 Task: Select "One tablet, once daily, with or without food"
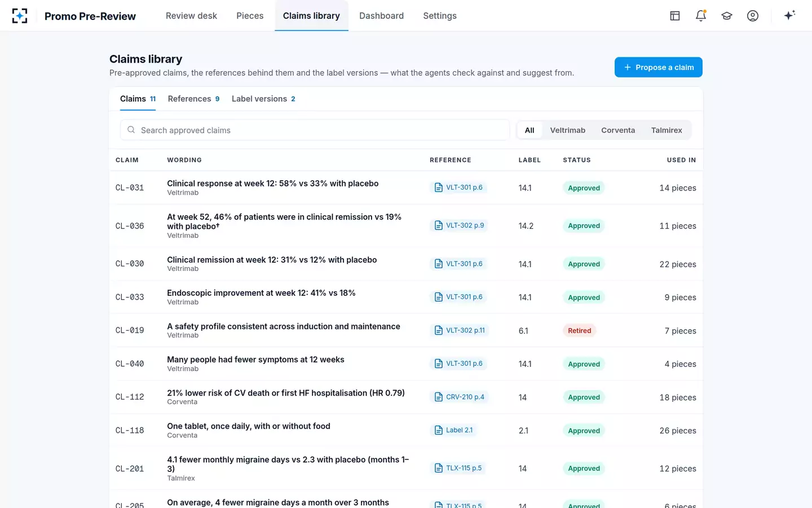(x=249, y=426)
